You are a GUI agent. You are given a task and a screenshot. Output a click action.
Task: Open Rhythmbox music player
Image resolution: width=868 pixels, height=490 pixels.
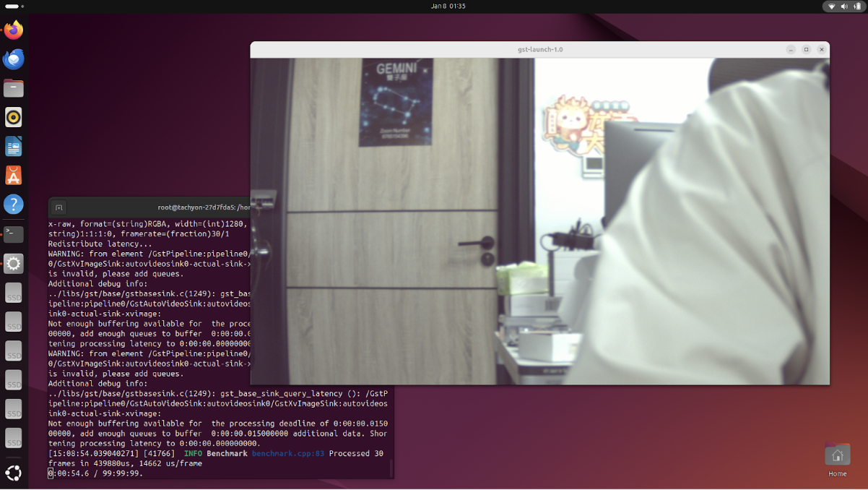[x=14, y=117]
